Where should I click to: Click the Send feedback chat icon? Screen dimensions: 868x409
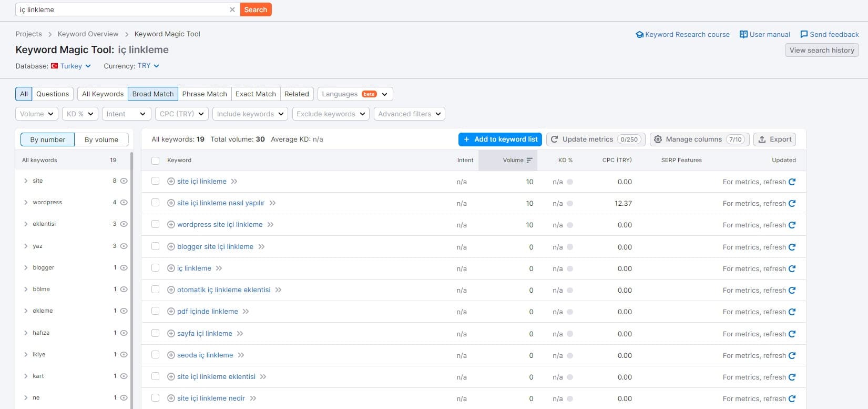click(804, 34)
